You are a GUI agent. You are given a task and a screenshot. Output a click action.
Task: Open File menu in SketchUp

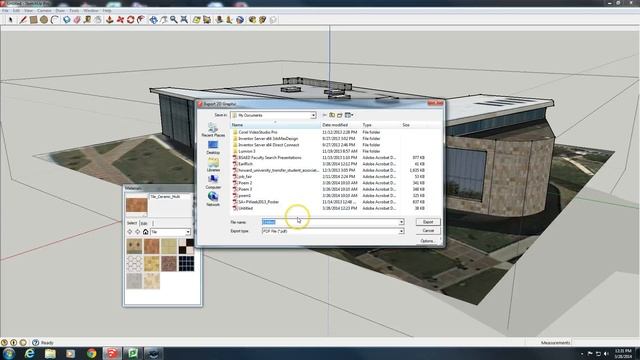(5, 10)
